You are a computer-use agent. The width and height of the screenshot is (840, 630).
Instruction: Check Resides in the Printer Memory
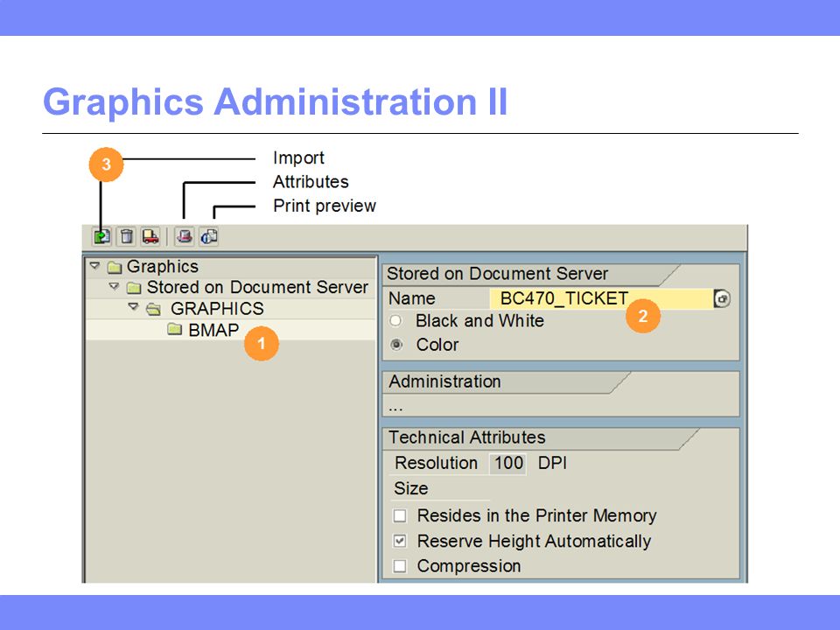[400, 516]
